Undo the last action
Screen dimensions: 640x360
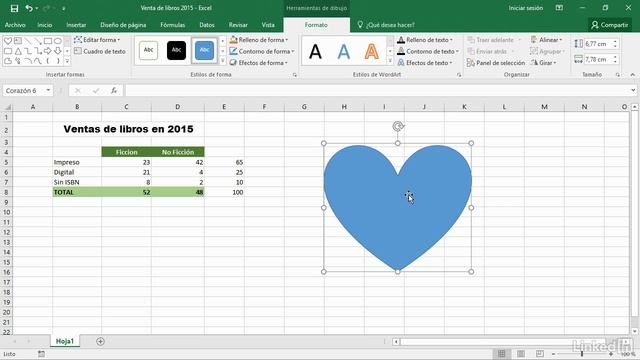[x=29, y=8]
